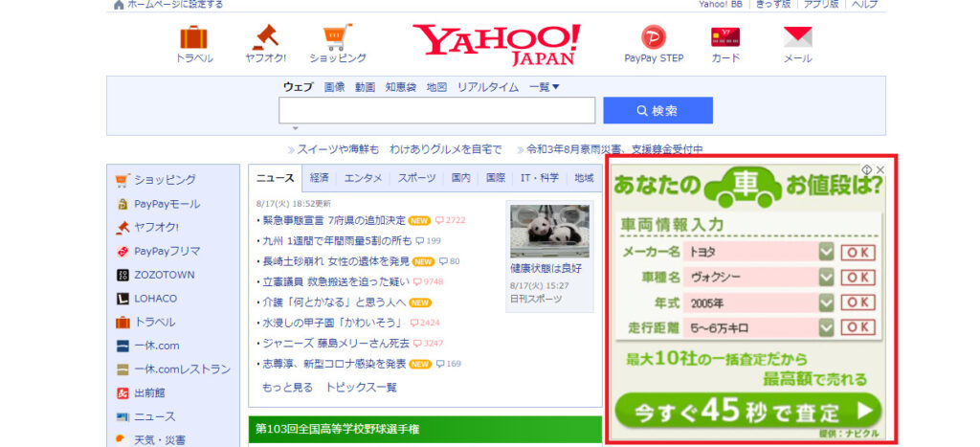
Task: Select the IT・科学 tab
Action: (x=540, y=178)
